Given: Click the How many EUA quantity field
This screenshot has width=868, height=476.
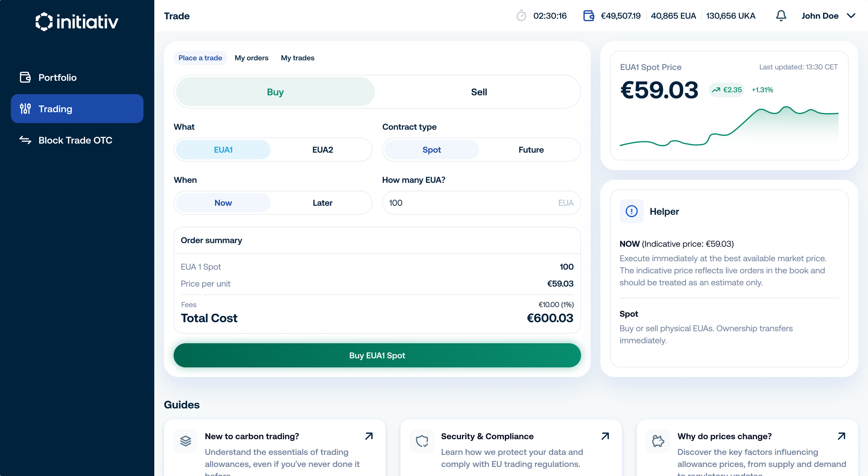Looking at the screenshot, I should click(x=481, y=203).
